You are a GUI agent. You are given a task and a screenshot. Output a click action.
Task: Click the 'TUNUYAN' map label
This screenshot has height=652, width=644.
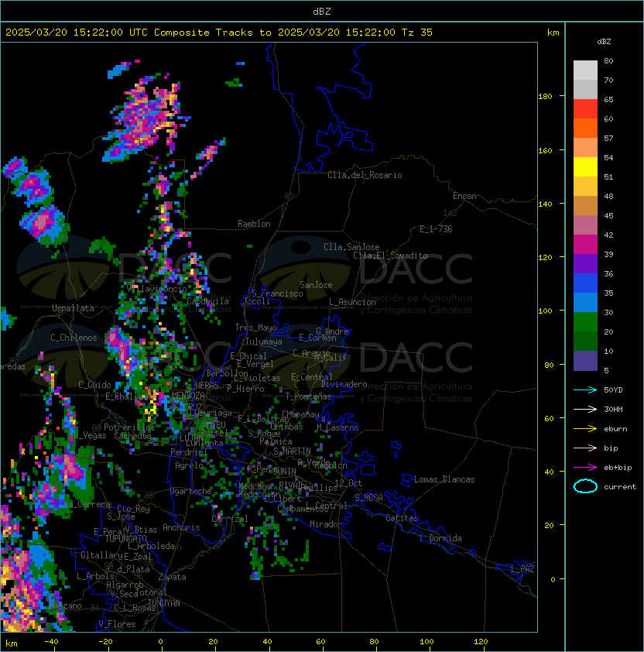point(164,603)
